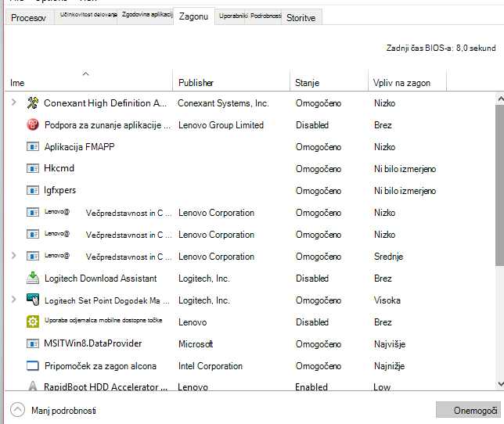The image size is (504, 424).
Task: Click Disabled status of Logitech Download Assistant
Action: [x=312, y=278]
